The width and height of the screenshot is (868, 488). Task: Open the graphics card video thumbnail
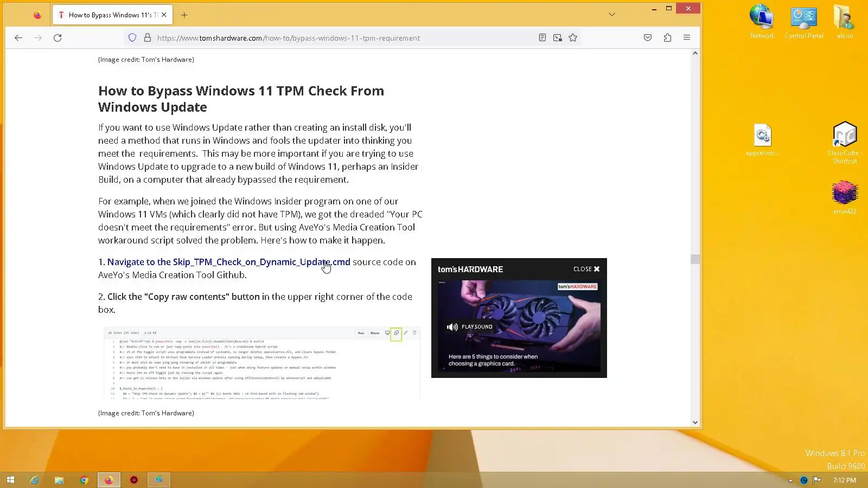tap(519, 326)
